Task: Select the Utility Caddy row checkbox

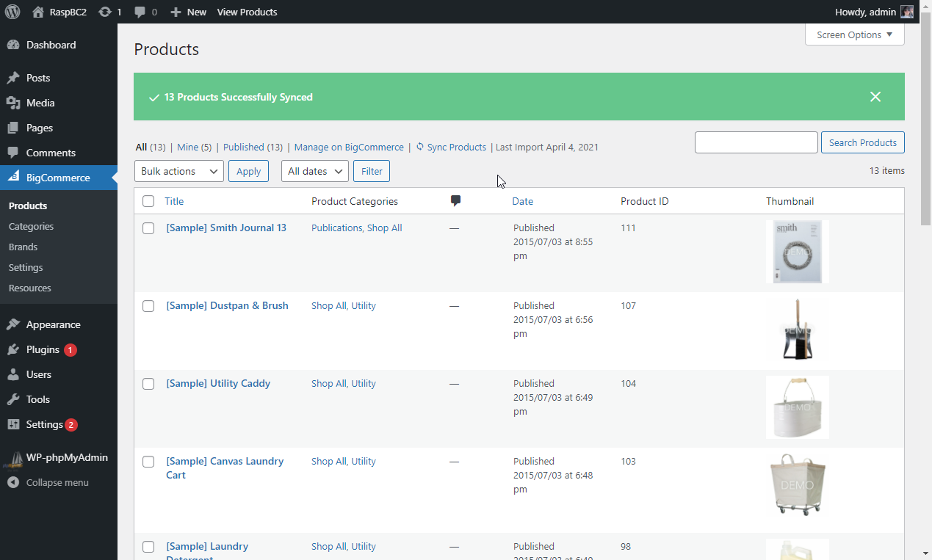Action: click(148, 384)
